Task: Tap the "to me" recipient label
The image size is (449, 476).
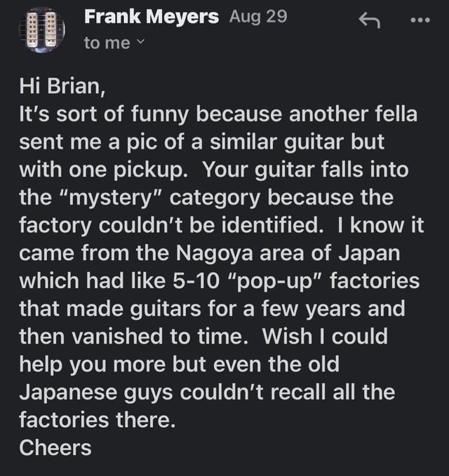Action: coord(107,43)
